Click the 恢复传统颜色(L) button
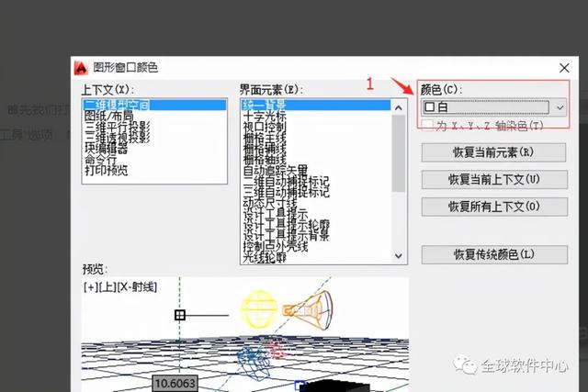The image size is (588, 392). 494,254
